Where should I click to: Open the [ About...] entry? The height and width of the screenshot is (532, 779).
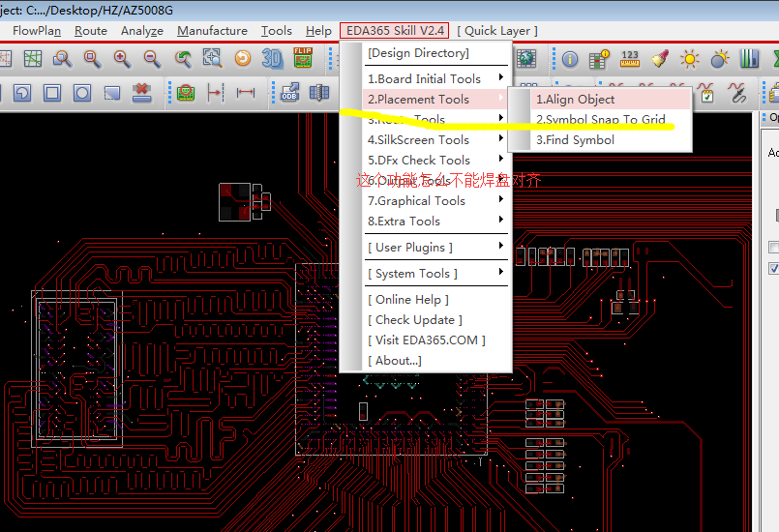pyautogui.click(x=435, y=361)
